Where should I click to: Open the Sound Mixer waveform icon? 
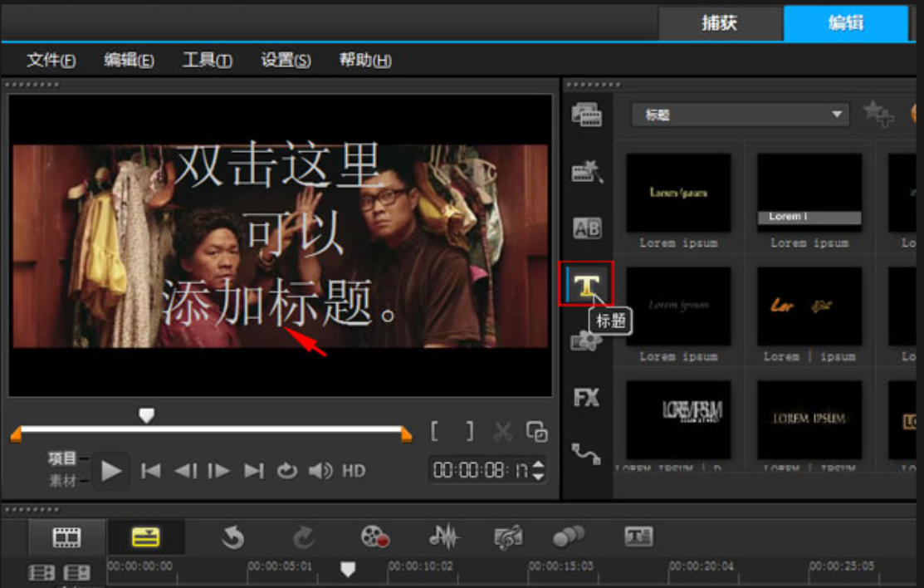click(x=443, y=537)
